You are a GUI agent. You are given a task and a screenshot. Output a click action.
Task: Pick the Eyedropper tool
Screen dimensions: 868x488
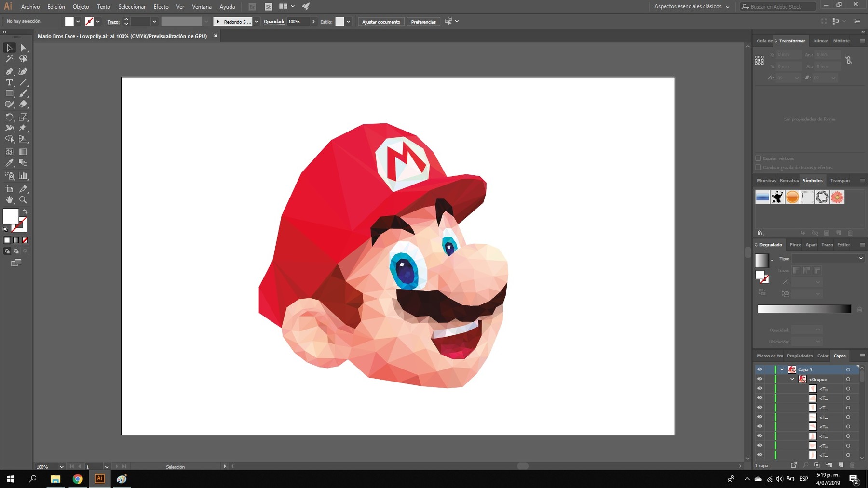tap(9, 163)
